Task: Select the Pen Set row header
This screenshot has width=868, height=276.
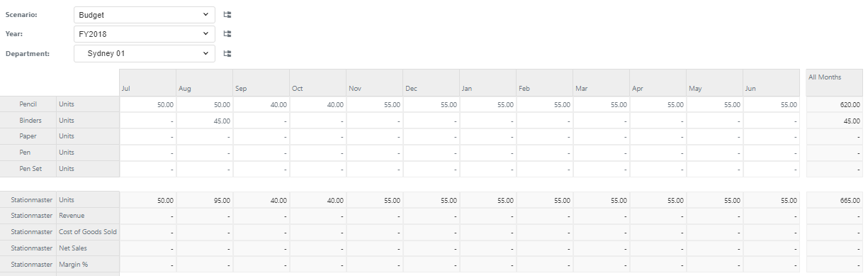Action: tap(28, 169)
